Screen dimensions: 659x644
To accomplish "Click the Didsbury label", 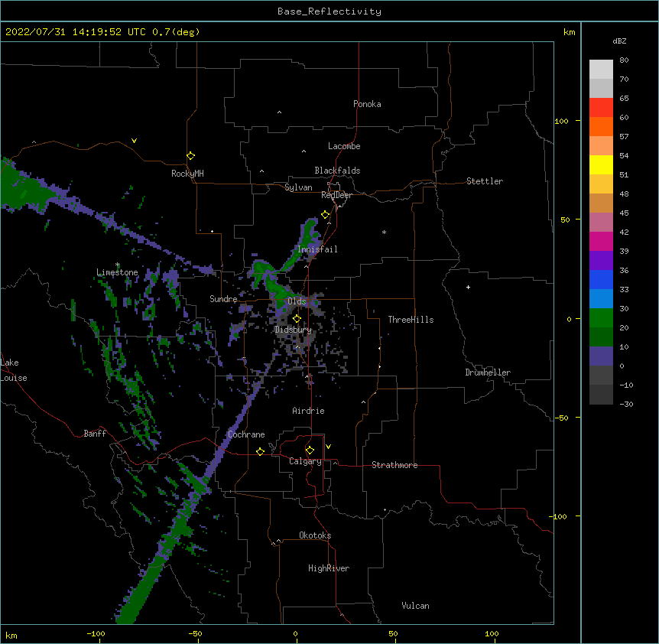I will 293,330.
